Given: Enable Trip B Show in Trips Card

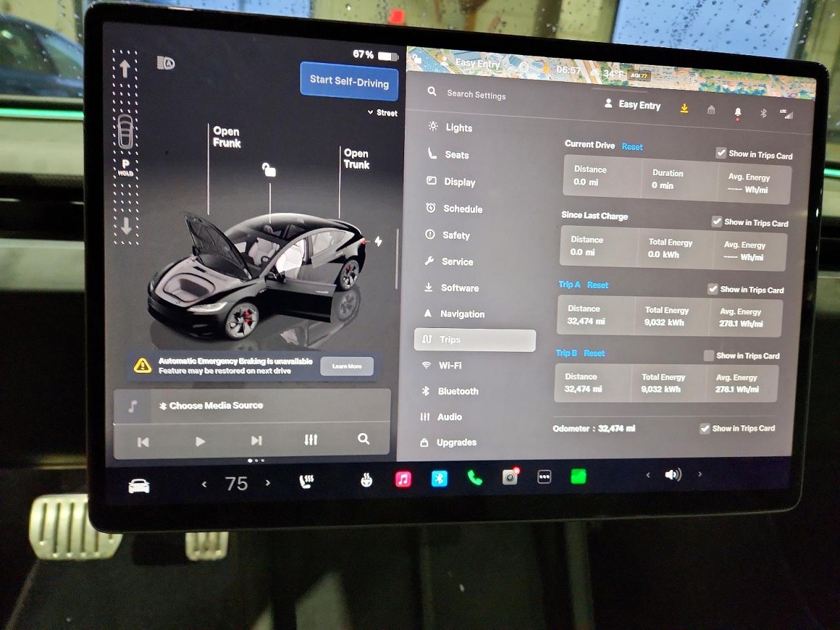Looking at the screenshot, I should point(709,355).
